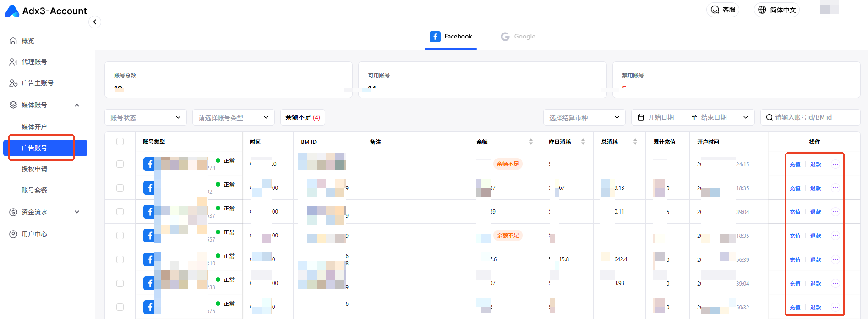Screen dimensions: 868x319
Task: Open 概览 in the sidebar
Action: click(x=28, y=41)
